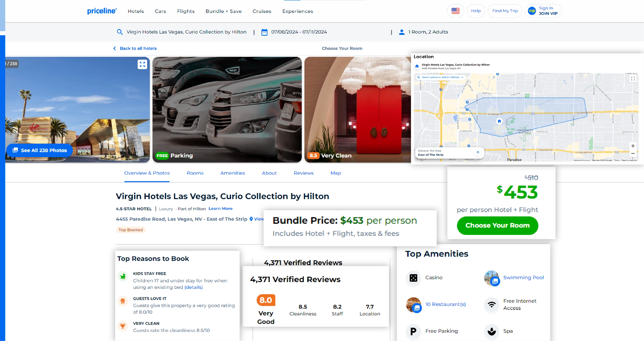Click the green Choose Your Room button
The image size is (644, 341).
[497, 225]
